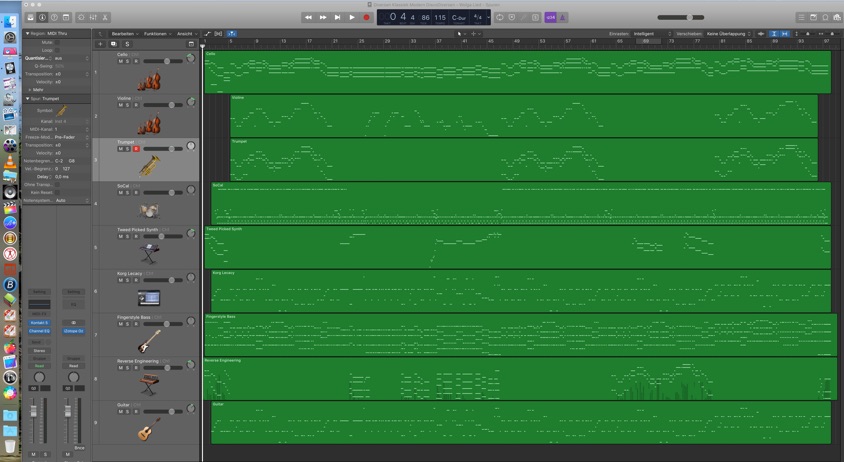The width and height of the screenshot is (844, 462).
Task: Click the Tweed Picked Synth keyboard icon
Action: click(149, 254)
